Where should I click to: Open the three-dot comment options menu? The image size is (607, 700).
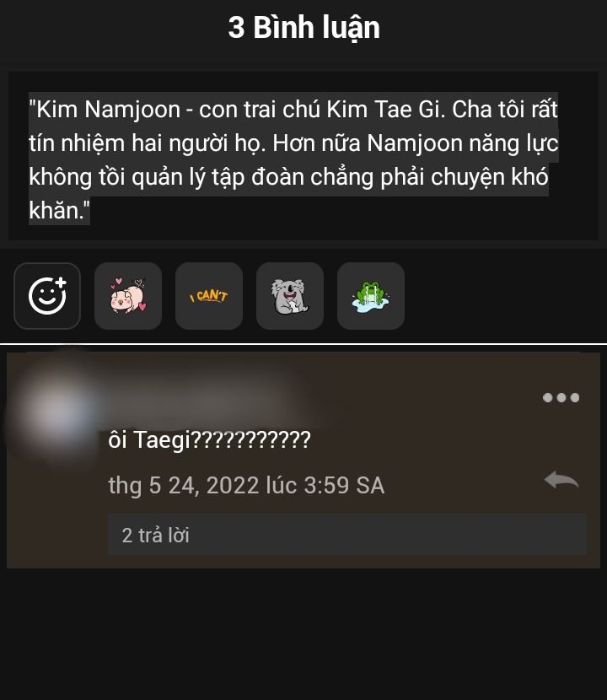click(561, 397)
